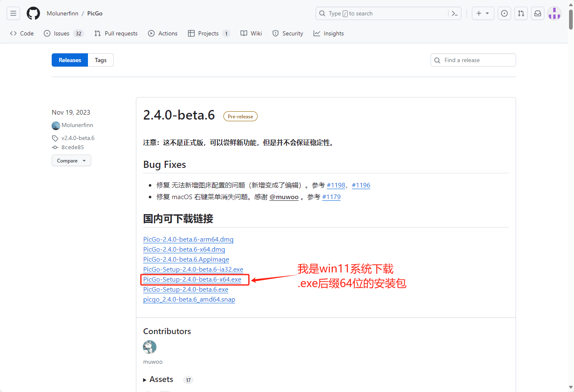
Task: Open the user avatar menu
Action: click(554, 13)
